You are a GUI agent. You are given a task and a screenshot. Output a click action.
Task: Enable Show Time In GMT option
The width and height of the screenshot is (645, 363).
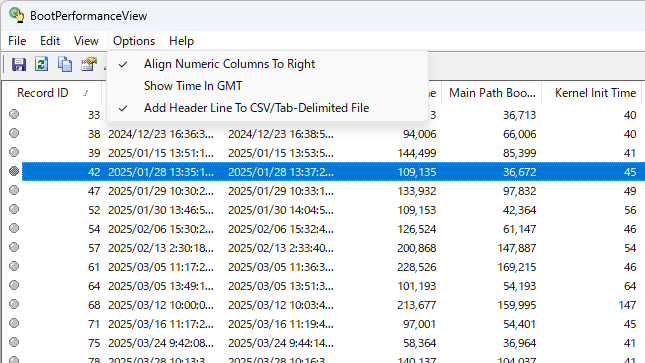(x=267, y=86)
